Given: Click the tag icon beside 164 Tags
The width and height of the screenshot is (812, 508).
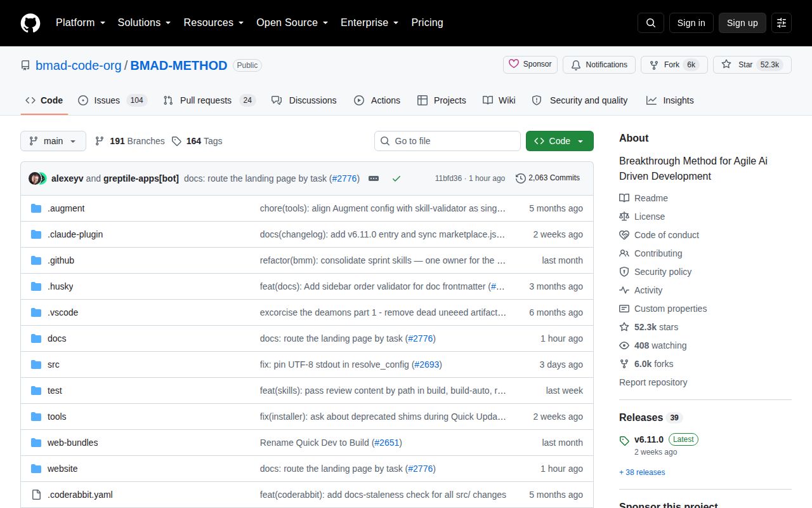Looking at the screenshot, I should tap(176, 141).
